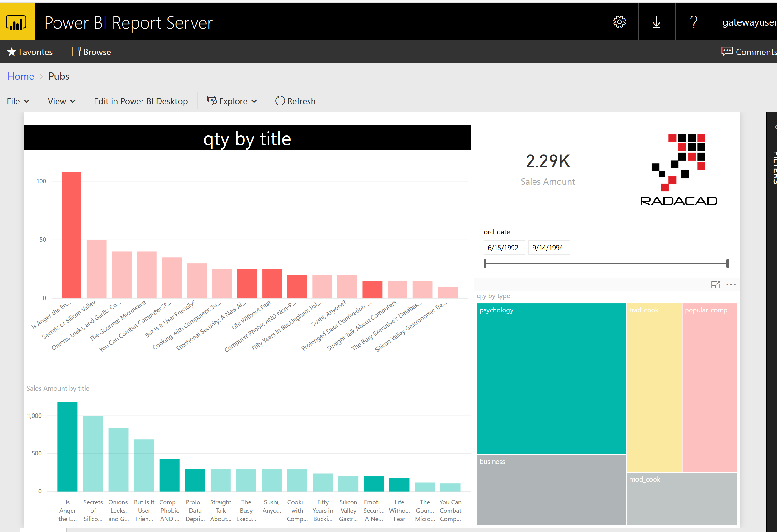Click the Power BI logo icon
The height and width of the screenshot is (532, 777).
[16, 22]
